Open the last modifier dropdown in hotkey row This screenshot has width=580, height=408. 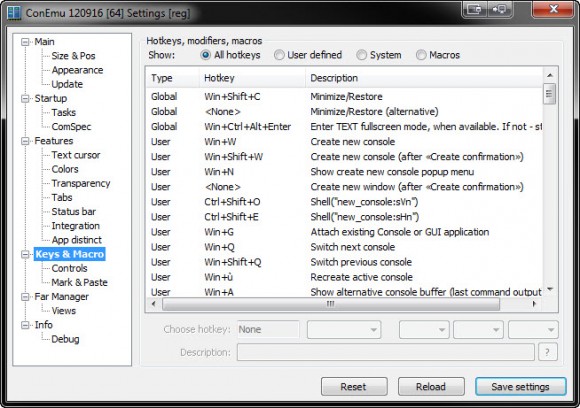point(533,329)
